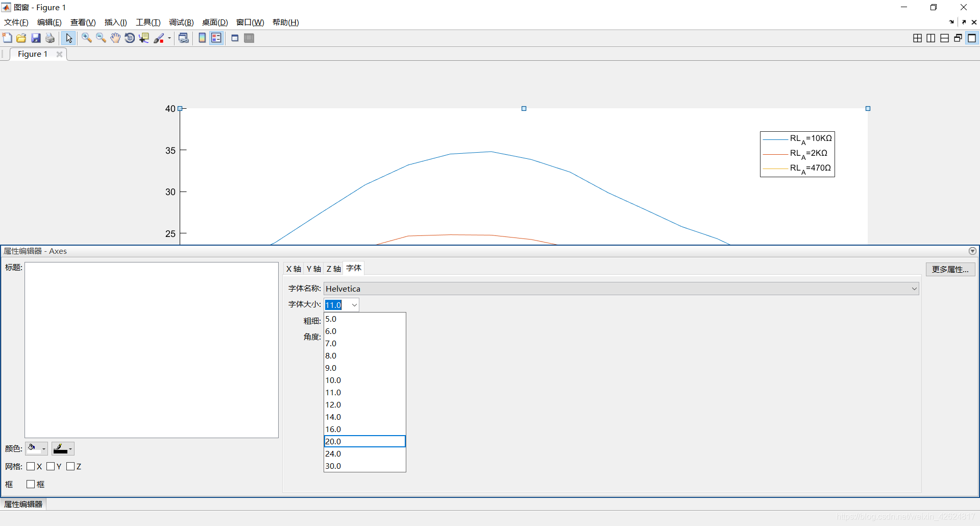
Task: Arrange figures in top-bottom split layout
Action: 945,38
